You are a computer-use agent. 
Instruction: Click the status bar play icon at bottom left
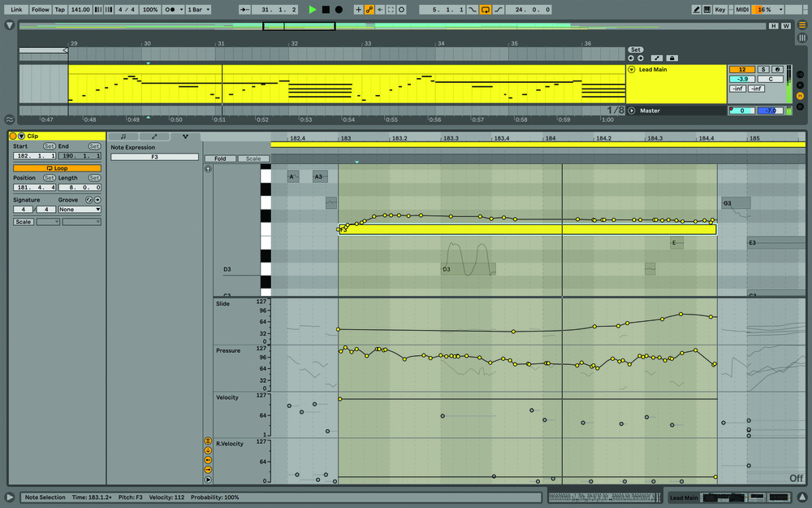click(x=9, y=497)
